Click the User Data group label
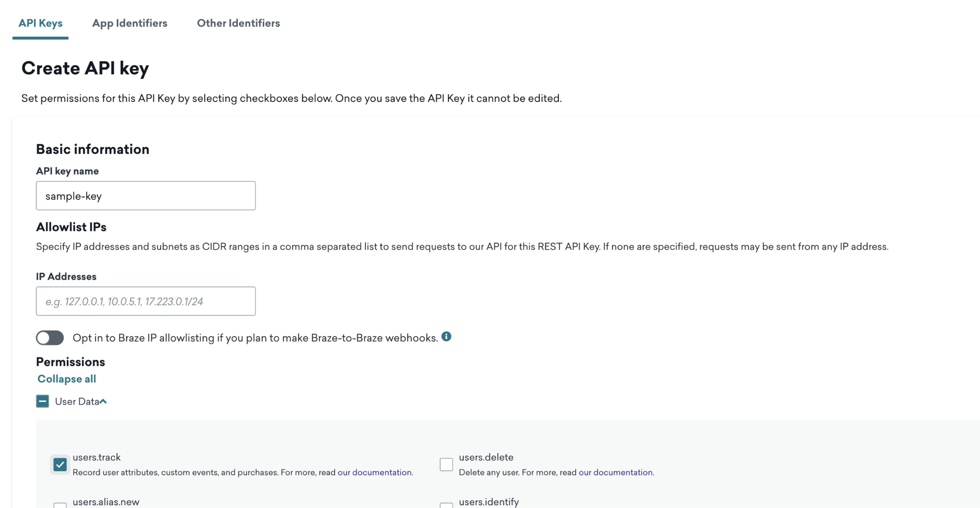The height and width of the screenshot is (508, 980). pos(77,402)
